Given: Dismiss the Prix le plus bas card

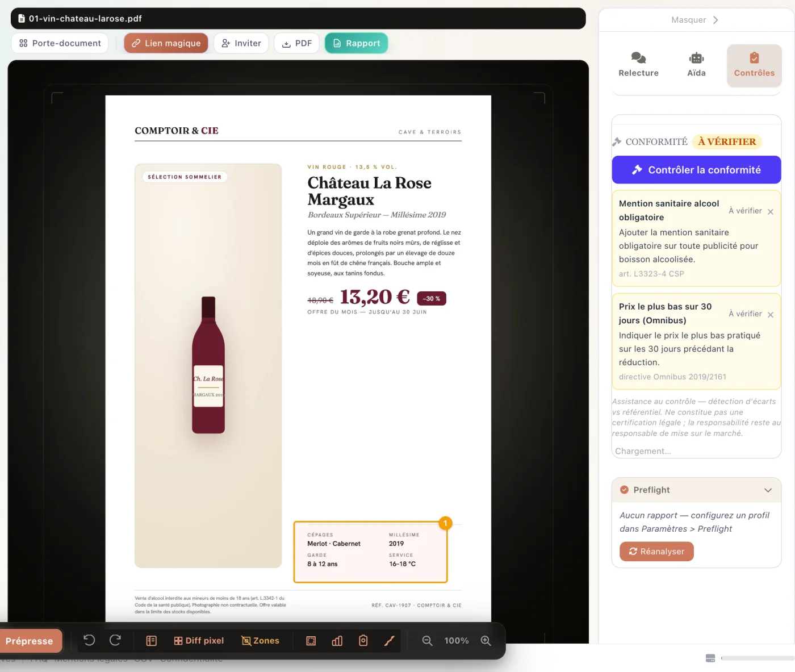Looking at the screenshot, I should point(771,315).
